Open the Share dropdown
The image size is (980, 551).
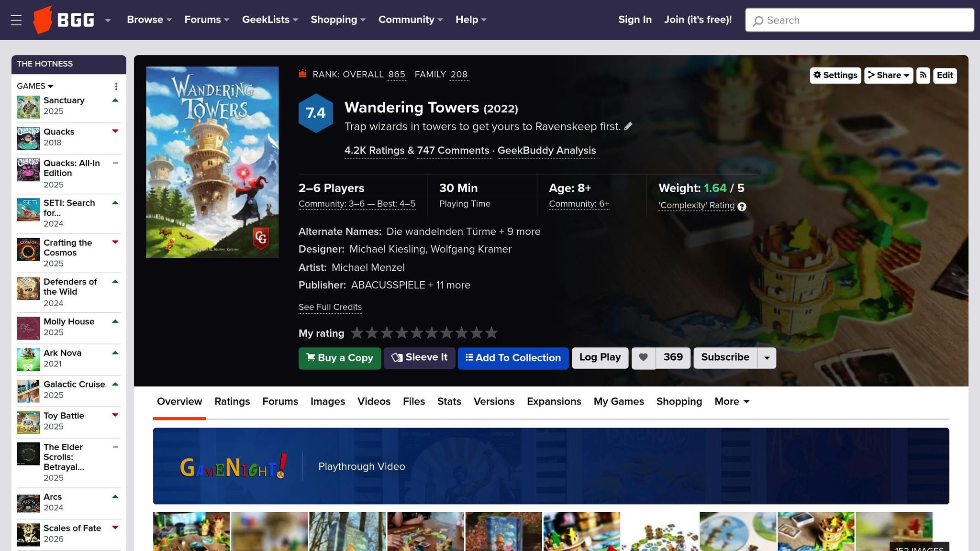tap(889, 75)
